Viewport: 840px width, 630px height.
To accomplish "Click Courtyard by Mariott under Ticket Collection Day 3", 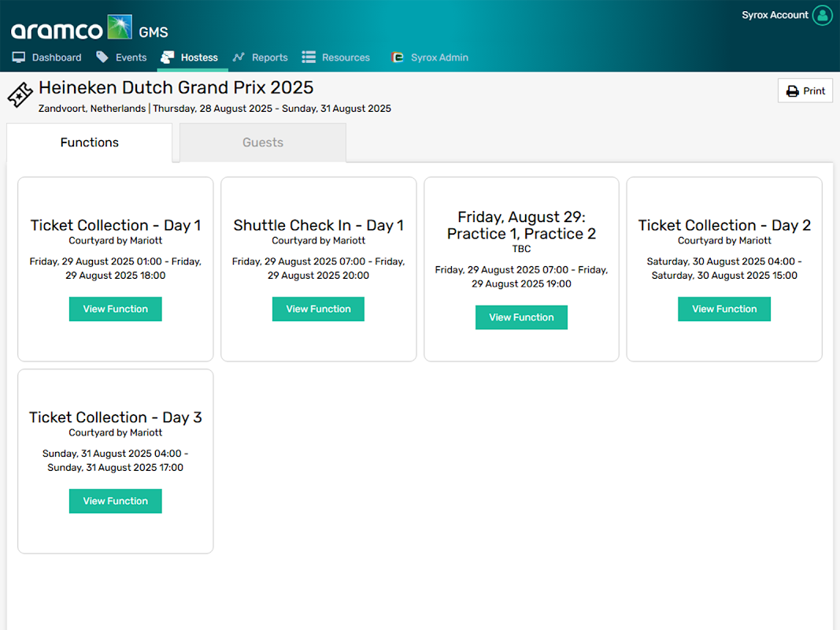I will tap(115, 432).
